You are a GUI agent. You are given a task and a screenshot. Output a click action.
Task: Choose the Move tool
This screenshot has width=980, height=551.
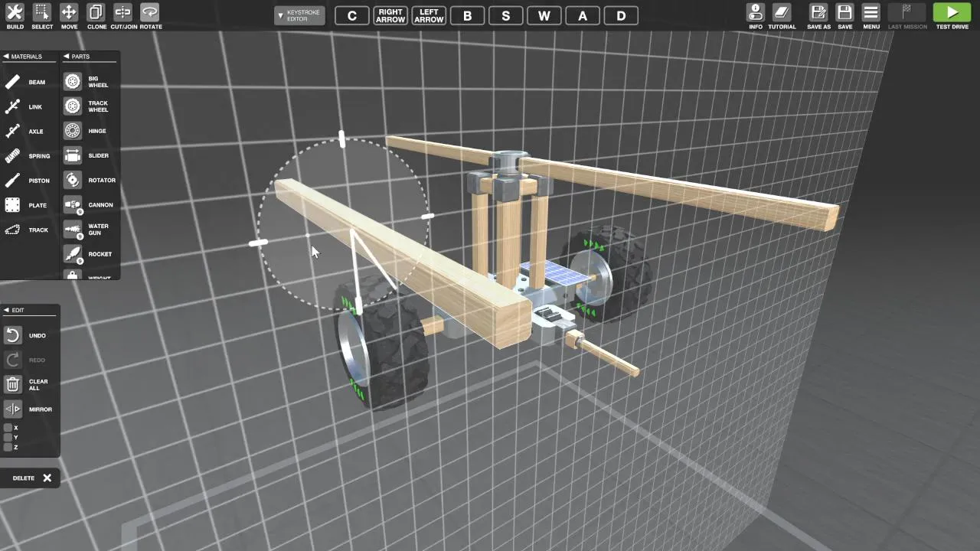click(69, 16)
